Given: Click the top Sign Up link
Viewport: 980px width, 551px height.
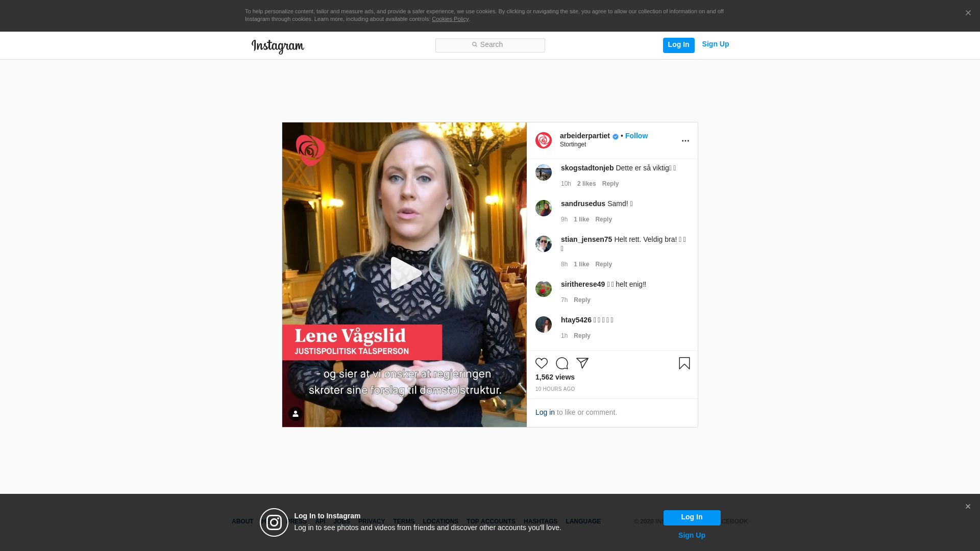Looking at the screenshot, I should (715, 44).
